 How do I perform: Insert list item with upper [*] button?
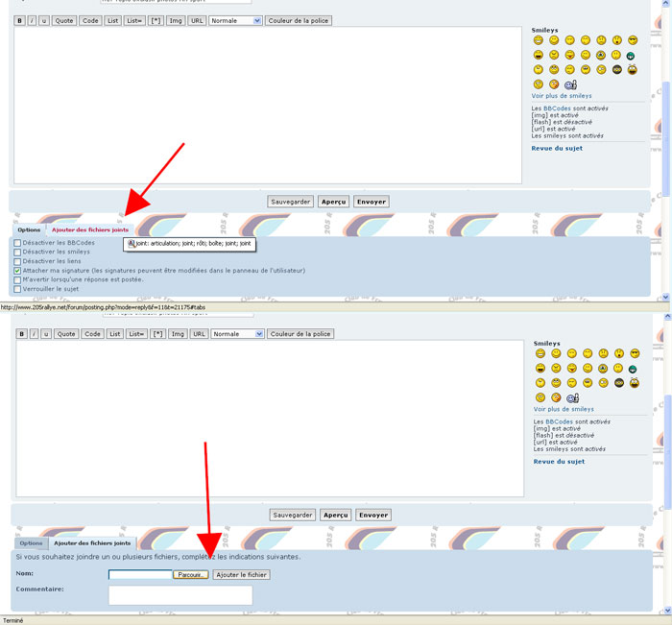(x=156, y=20)
